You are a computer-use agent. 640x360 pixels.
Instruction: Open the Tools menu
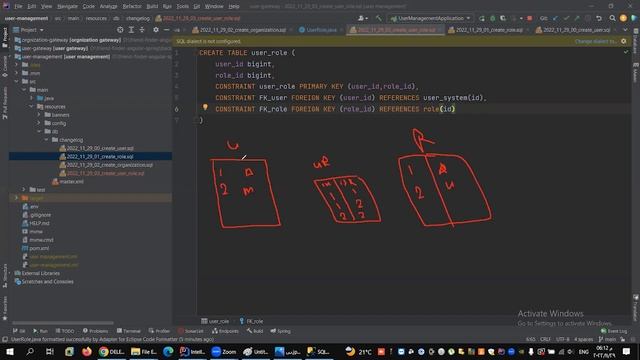click(182, 7)
